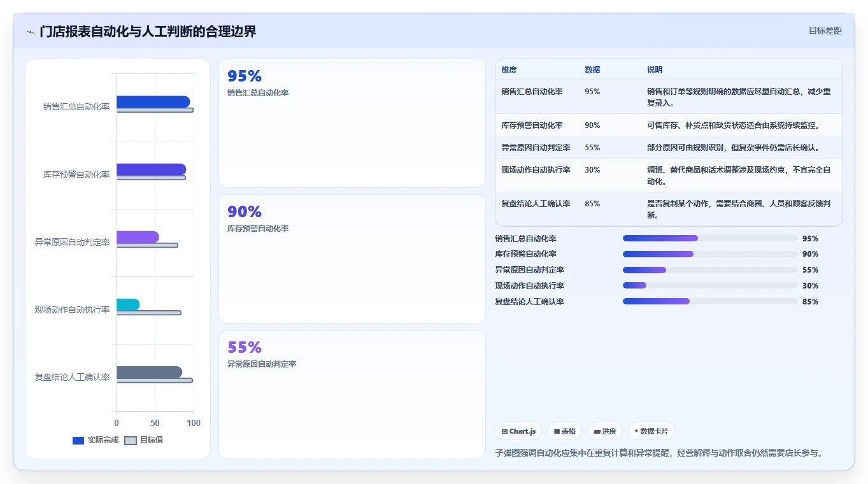Click the indigo 库存预警自动化率 actual bar
Screen dimensions: 868x484
pyautogui.click(x=151, y=169)
